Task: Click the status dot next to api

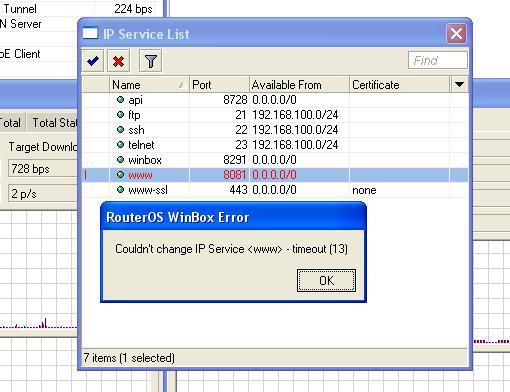Action: pos(120,99)
